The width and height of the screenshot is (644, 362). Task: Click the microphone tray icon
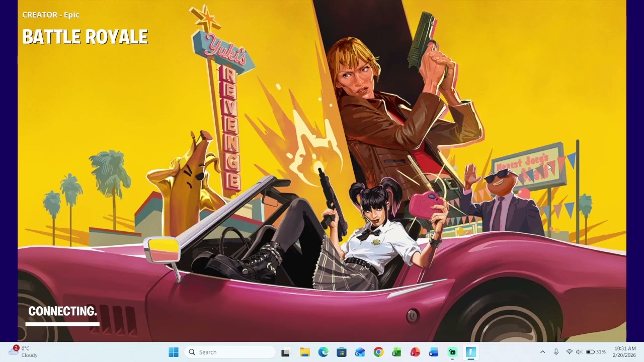coord(556,352)
